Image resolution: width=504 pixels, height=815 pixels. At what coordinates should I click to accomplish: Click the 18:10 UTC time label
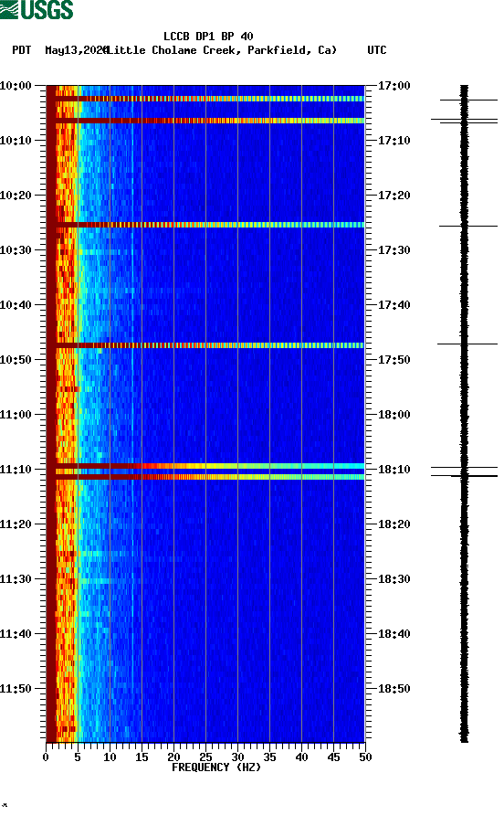point(394,470)
